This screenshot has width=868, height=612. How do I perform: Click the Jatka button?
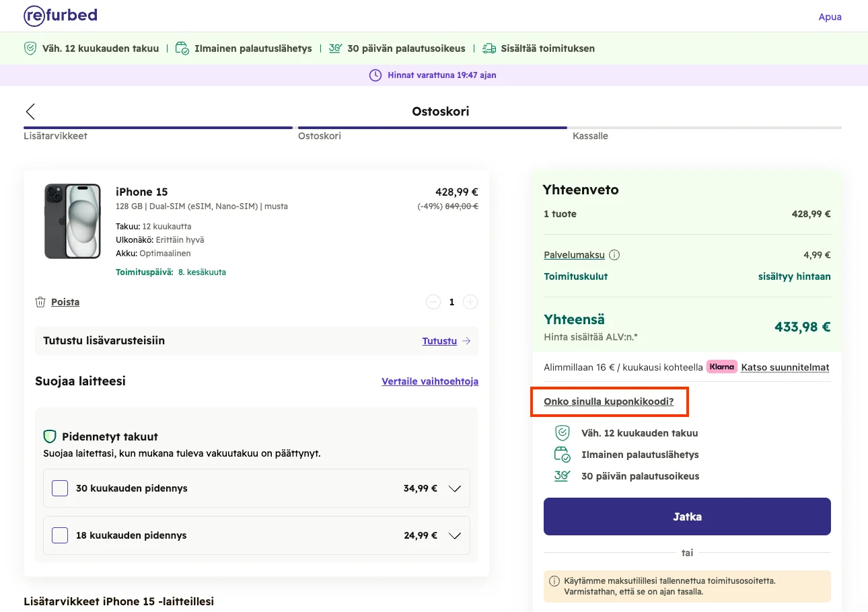coord(687,517)
